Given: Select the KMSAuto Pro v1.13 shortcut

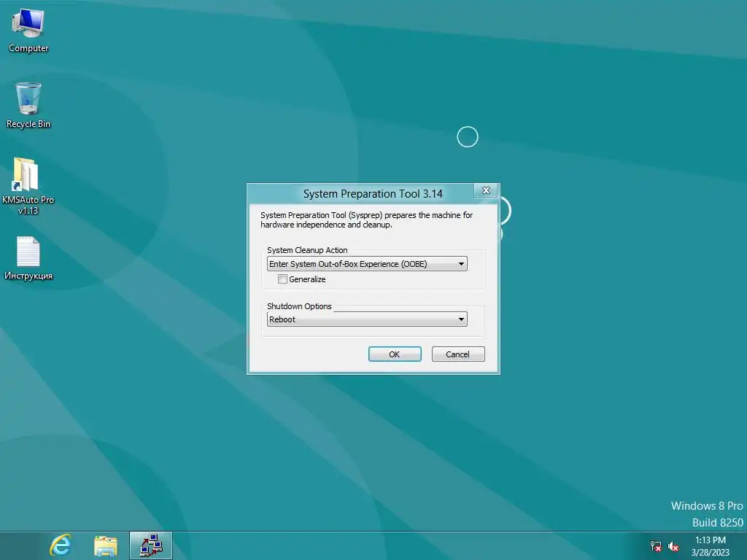Looking at the screenshot, I should coord(28,186).
